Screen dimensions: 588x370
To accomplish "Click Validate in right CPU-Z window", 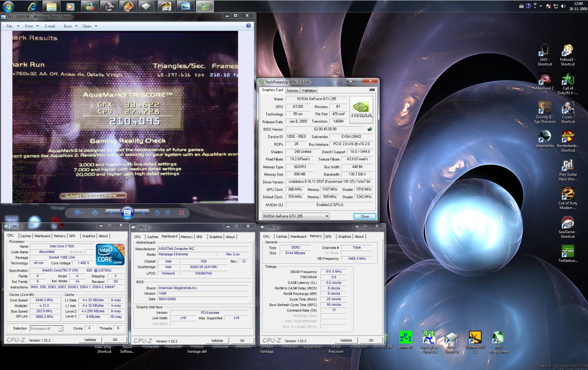I will [346, 340].
